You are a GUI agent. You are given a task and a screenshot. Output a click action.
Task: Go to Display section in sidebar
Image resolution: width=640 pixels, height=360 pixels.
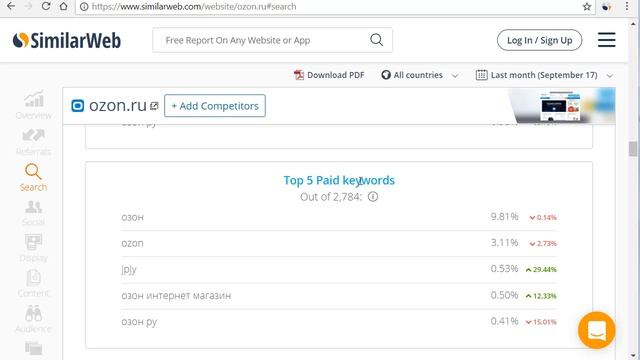33,248
